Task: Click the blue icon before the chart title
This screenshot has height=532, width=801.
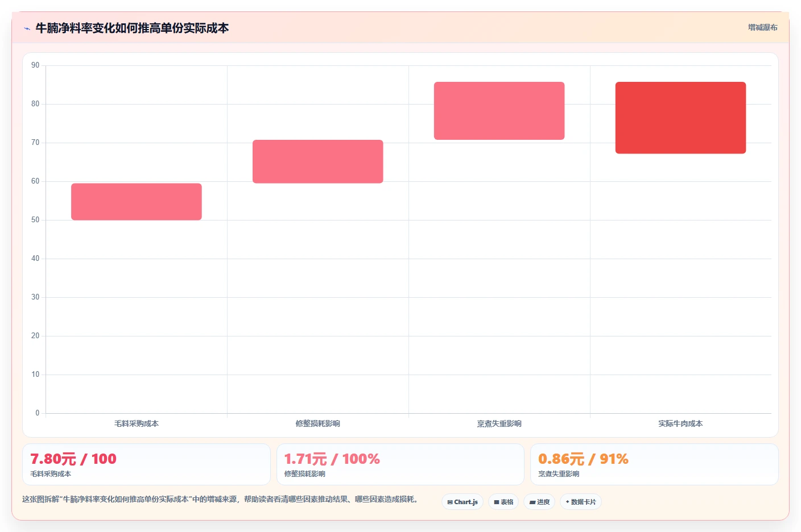Action: [27, 28]
